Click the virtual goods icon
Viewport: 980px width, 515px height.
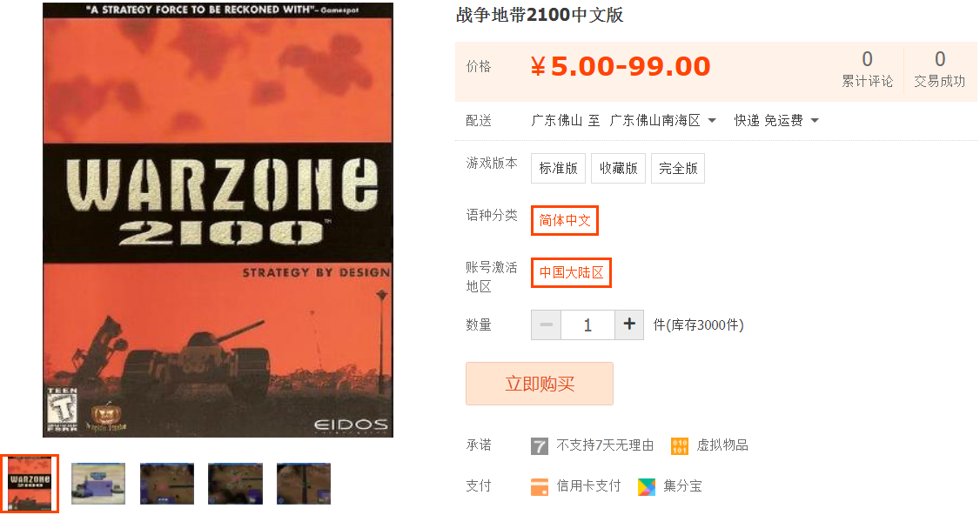[x=680, y=446]
